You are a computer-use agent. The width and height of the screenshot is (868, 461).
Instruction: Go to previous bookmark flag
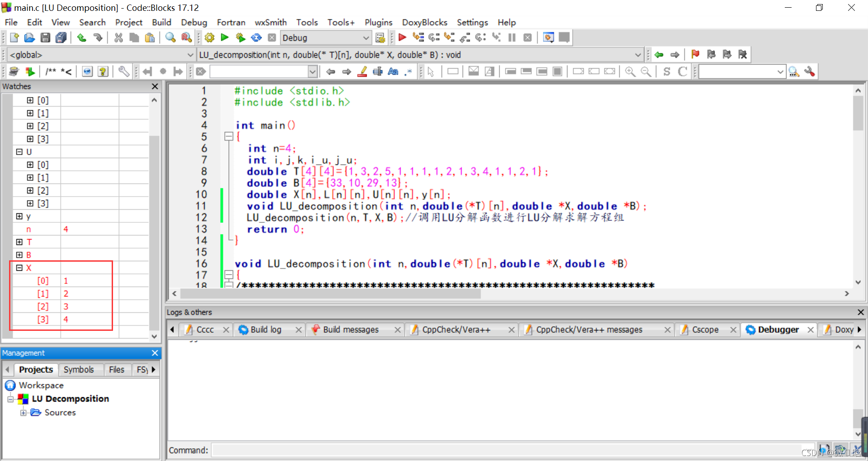pos(711,55)
